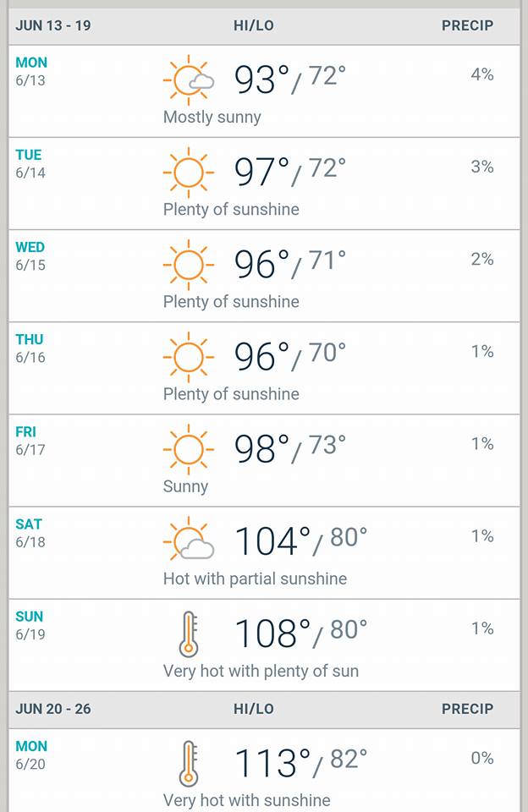Tap the partly cloudy icon for Saturday 6/18

[x=189, y=541]
